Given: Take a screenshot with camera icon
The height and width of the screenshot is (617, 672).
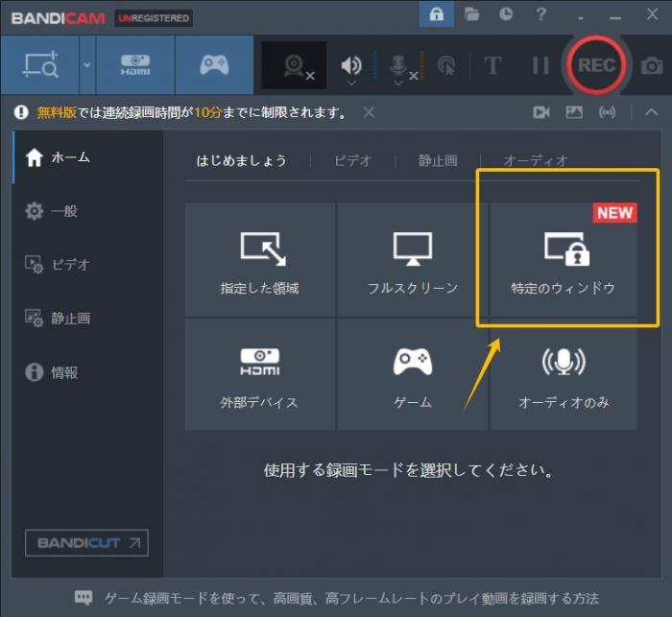Looking at the screenshot, I should (x=652, y=65).
